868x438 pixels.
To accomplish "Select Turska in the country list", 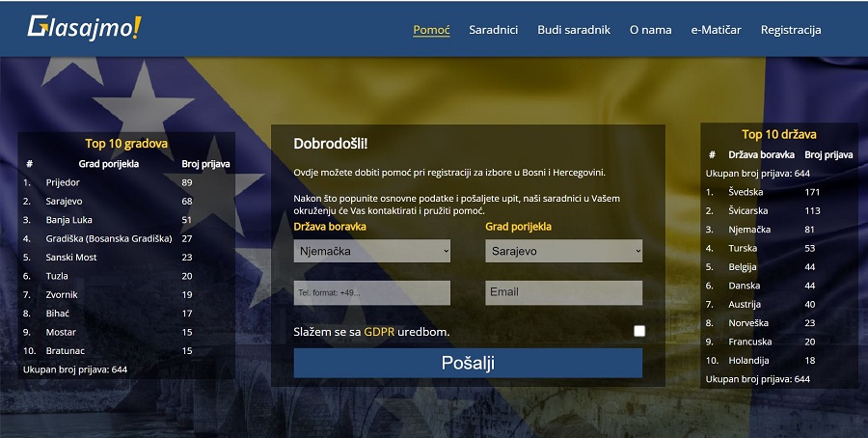I will pos(743,248).
